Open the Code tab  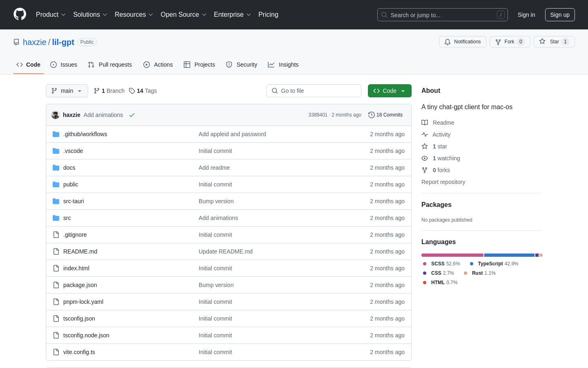pos(29,65)
